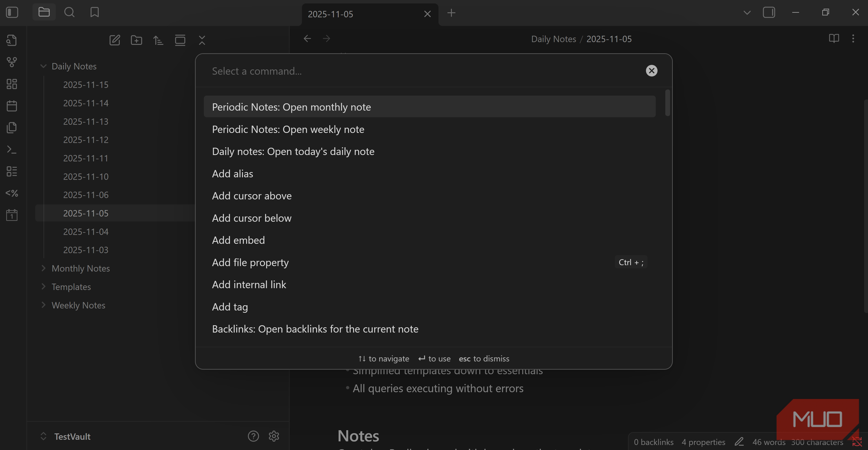Focus the Select a command input
This screenshot has height=450, width=868.
click(425, 71)
